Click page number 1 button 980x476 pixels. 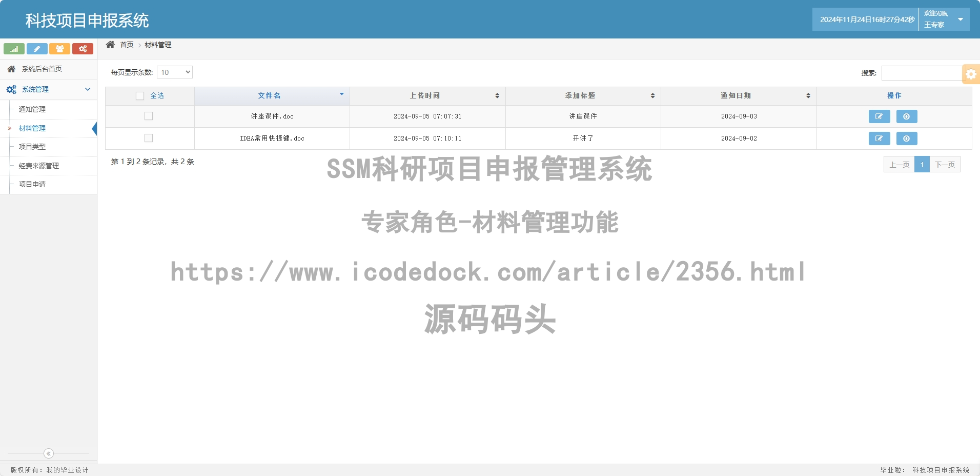[922, 165]
